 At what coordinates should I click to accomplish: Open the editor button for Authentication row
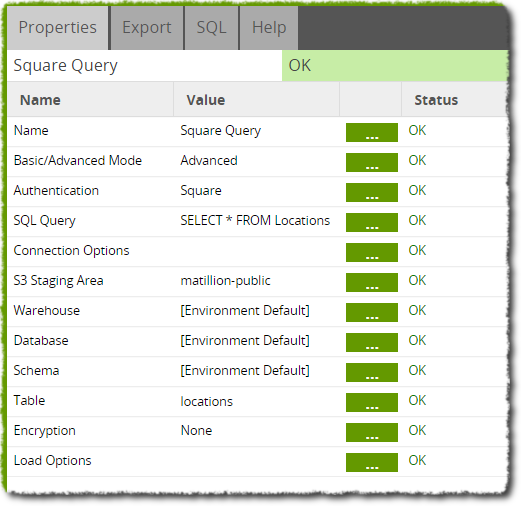pyautogui.click(x=372, y=192)
